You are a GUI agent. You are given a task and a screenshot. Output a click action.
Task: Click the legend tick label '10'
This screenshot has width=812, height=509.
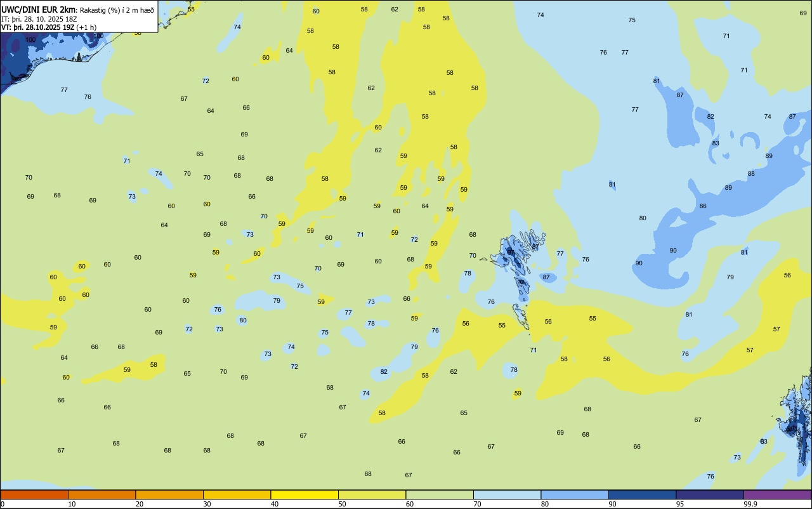[72, 504]
